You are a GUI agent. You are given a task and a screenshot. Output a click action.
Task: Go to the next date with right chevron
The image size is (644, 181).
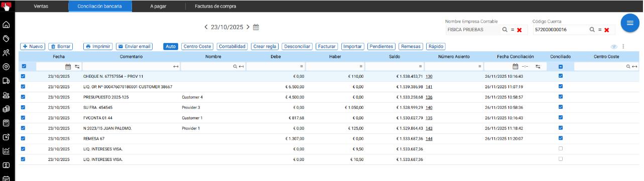(x=248, y=27)
